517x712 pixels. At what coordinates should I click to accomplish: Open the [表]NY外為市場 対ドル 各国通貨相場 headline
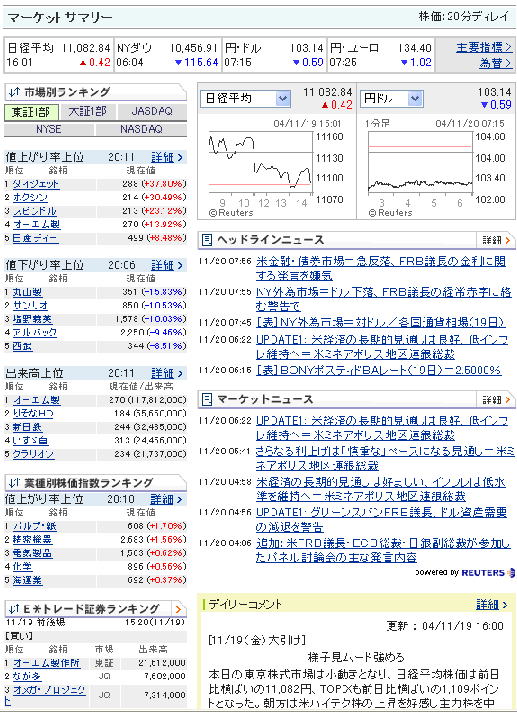pyautogui.click(x=380, y=323)
